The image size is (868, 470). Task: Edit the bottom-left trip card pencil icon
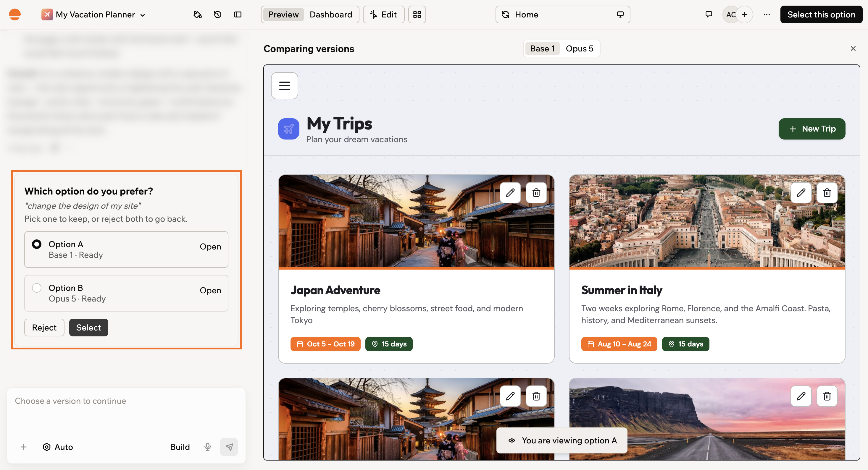pos(510,396)
